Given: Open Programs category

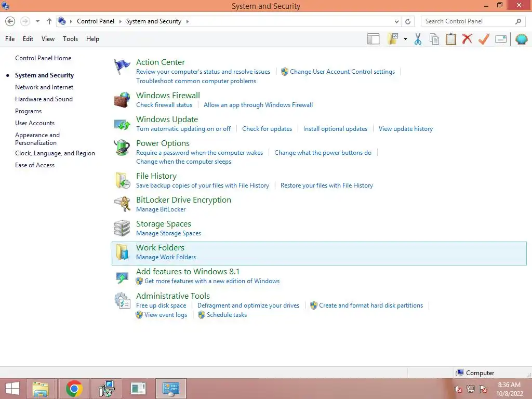Looking at the screenshot, I should (28, 111).
